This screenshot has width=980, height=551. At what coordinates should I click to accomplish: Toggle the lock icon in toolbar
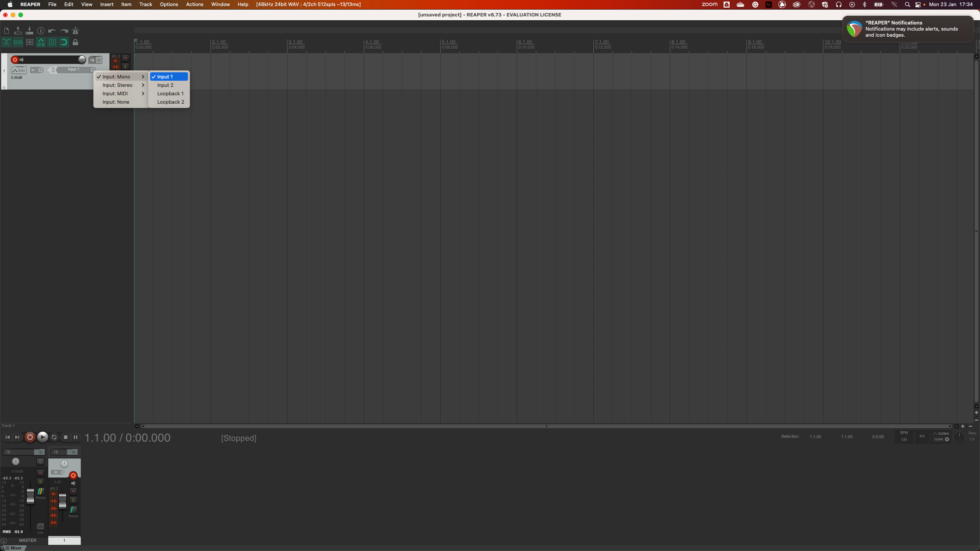point(75,42)
